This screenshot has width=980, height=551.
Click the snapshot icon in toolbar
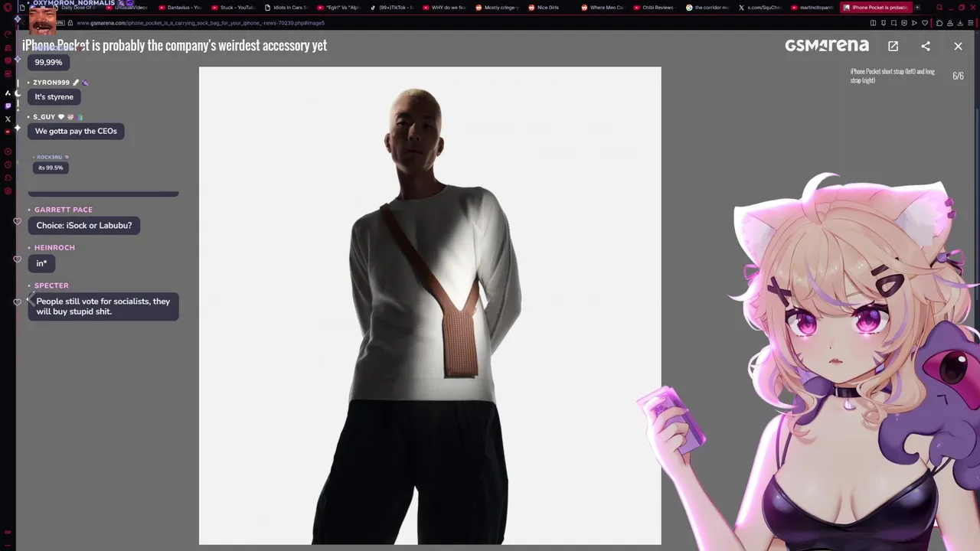pos(893,23)
